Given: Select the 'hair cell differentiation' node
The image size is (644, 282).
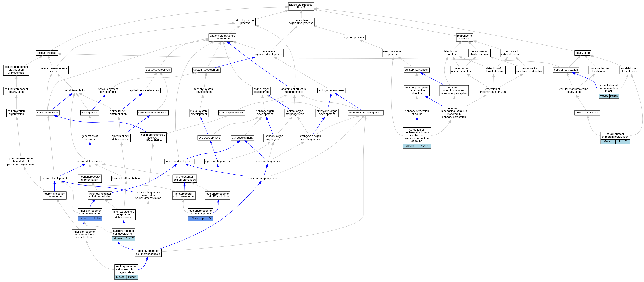Looking at the screenshot, I should tap(126, 178).
